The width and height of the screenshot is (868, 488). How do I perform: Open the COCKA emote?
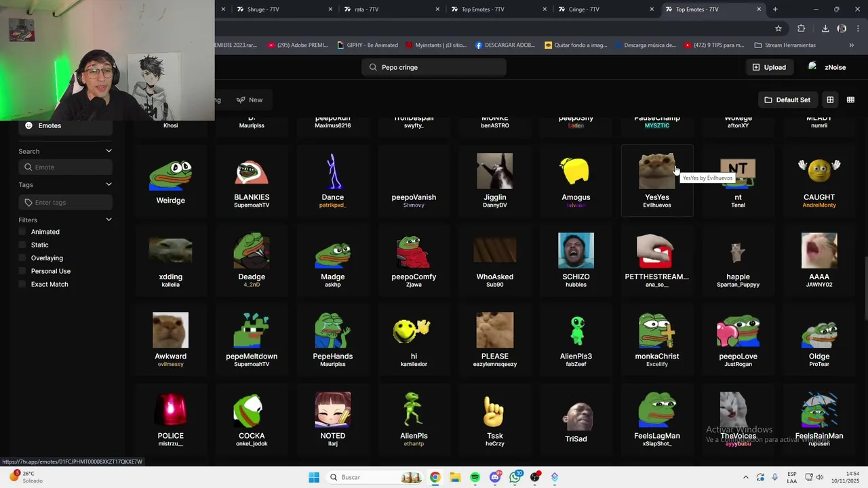[x=252, y=419]
